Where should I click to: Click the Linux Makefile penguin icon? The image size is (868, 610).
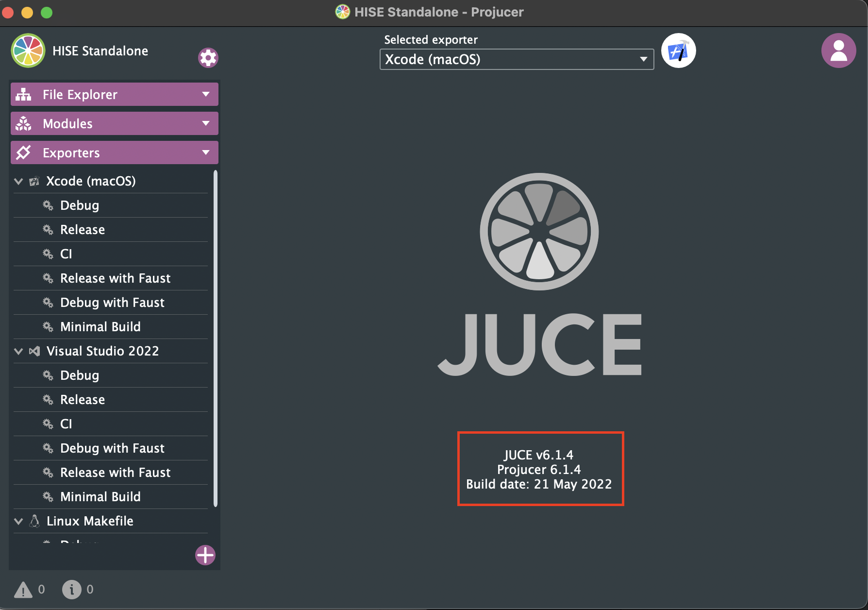(34, 521)
